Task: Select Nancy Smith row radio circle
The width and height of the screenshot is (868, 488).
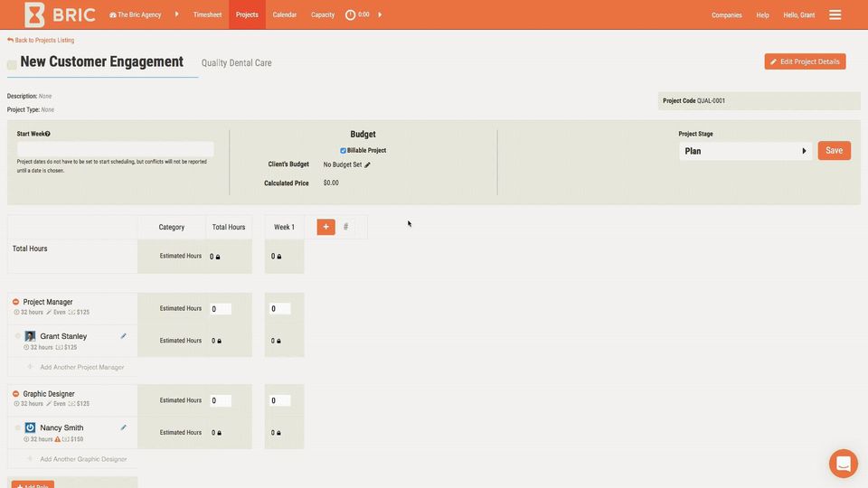Action: pyautogui.click(x=18, y=427)
